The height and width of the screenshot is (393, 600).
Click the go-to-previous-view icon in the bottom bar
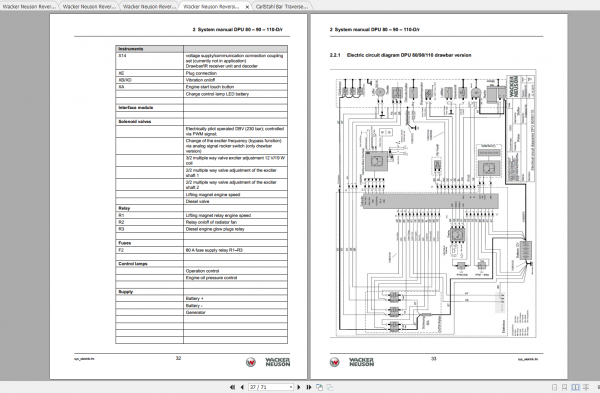tap(320, 387)
